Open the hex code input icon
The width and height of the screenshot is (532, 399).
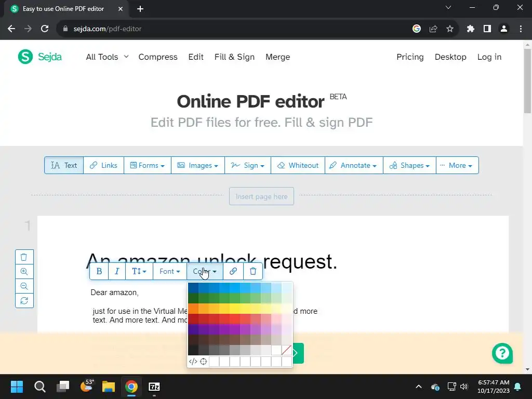pyautogui.click(x=193, y=362)
